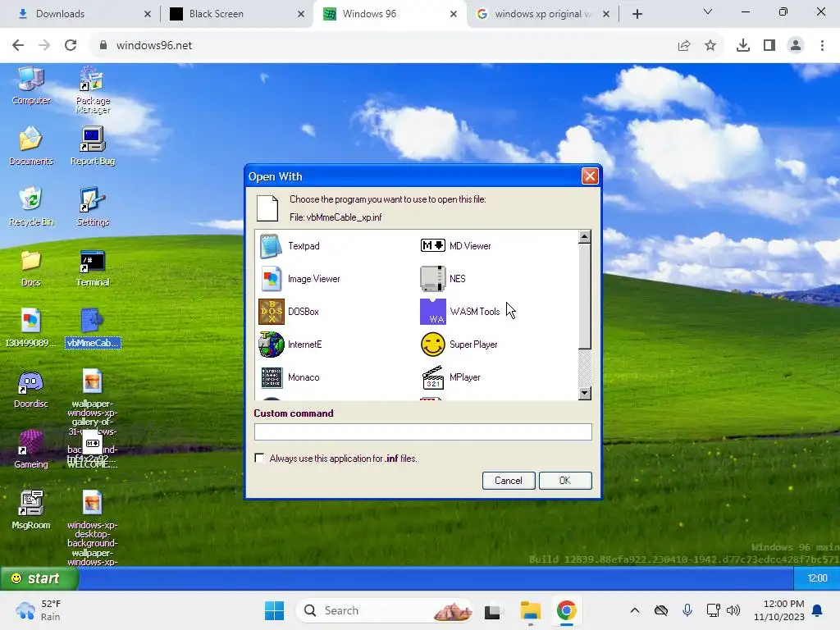Viewport: 840px width, 630px height.
Task: Click the Windows taskbar Search box
Action: point(385,610)
